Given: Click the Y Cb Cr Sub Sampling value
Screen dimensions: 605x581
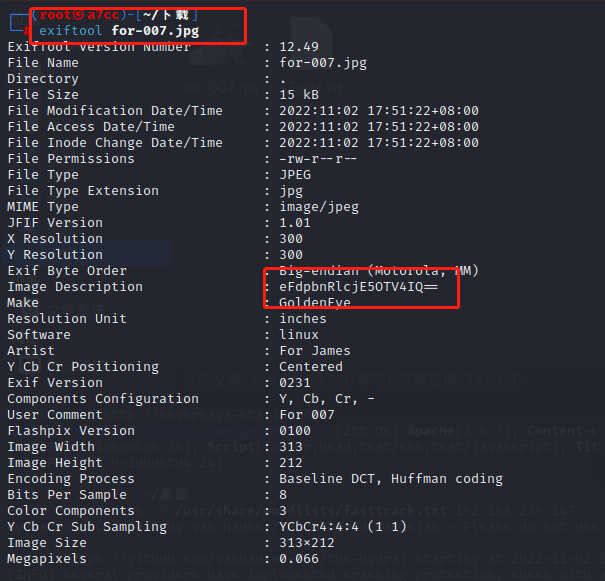Looking at the screenshot, I should pos(343,527).
